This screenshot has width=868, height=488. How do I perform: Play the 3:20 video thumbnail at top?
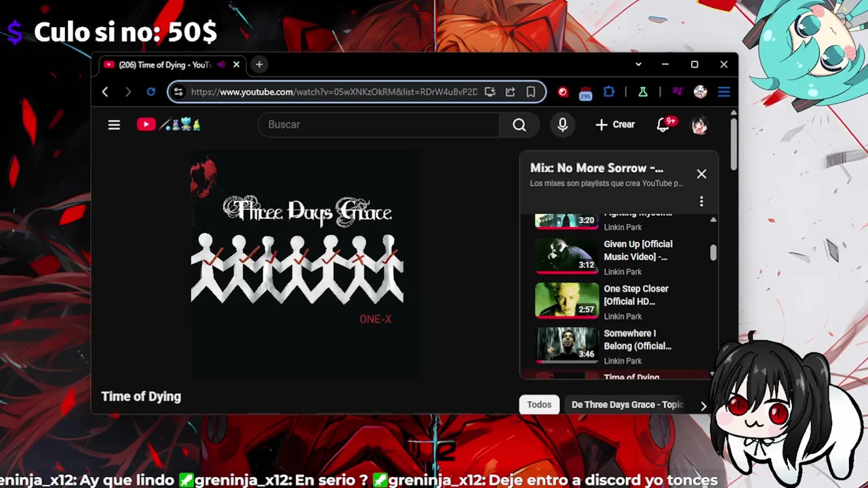[566, 221]
